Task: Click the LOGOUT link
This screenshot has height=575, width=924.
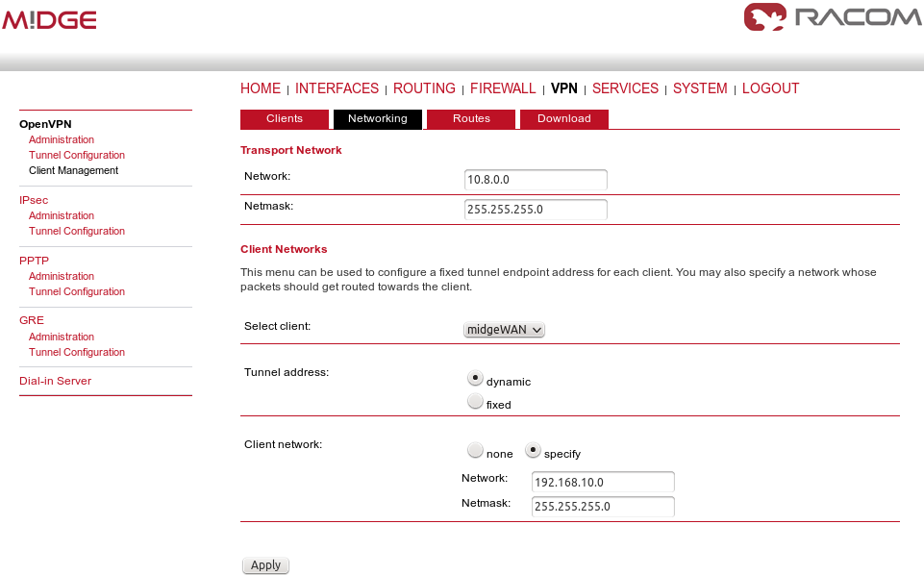Action: click(x=770, y=88)
